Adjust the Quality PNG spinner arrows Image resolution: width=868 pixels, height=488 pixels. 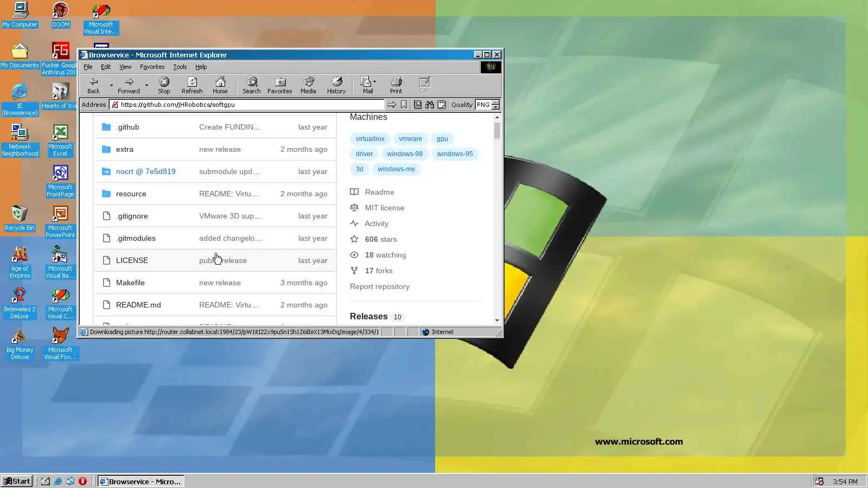(496, 105)
